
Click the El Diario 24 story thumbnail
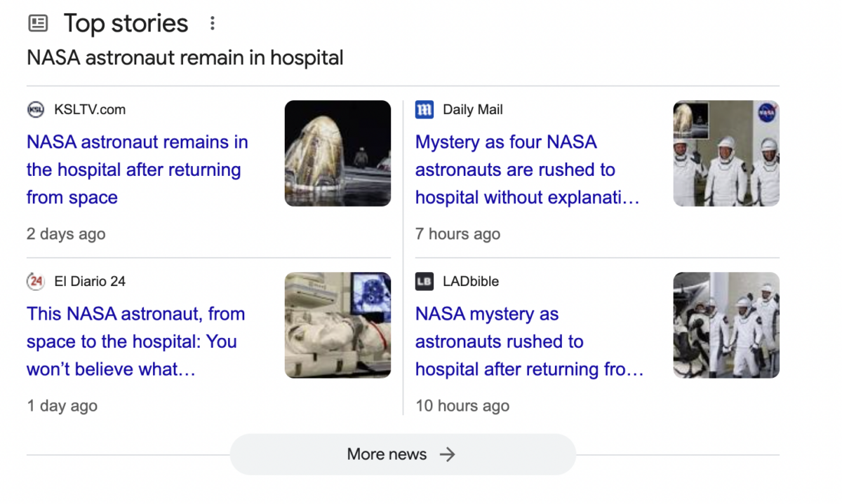tap(338, 325)
